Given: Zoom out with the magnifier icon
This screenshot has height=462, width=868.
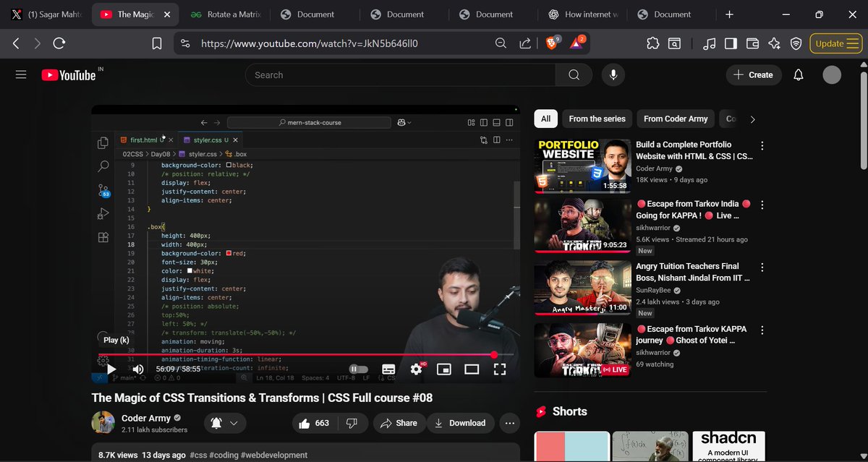Looking at the screenshot, I should tap(501, 43).
